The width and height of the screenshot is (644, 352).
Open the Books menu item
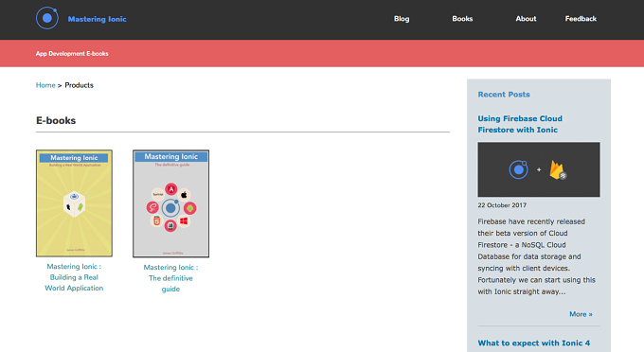(x=462, y=19)
